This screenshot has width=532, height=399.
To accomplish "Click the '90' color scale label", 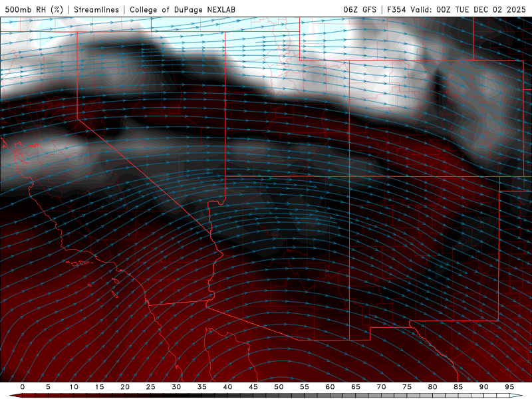I will point(483,387).
